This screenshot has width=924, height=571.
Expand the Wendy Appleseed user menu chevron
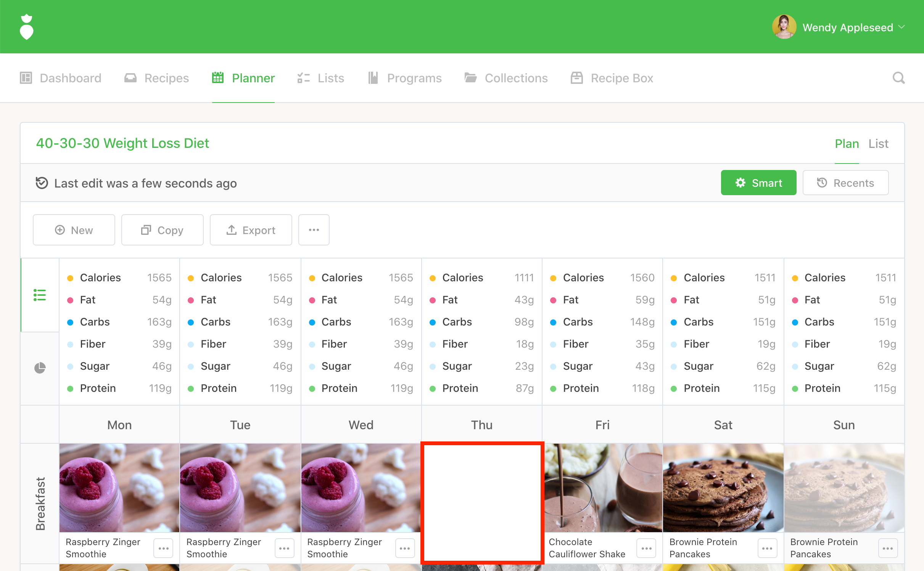[x=902, y=27]
